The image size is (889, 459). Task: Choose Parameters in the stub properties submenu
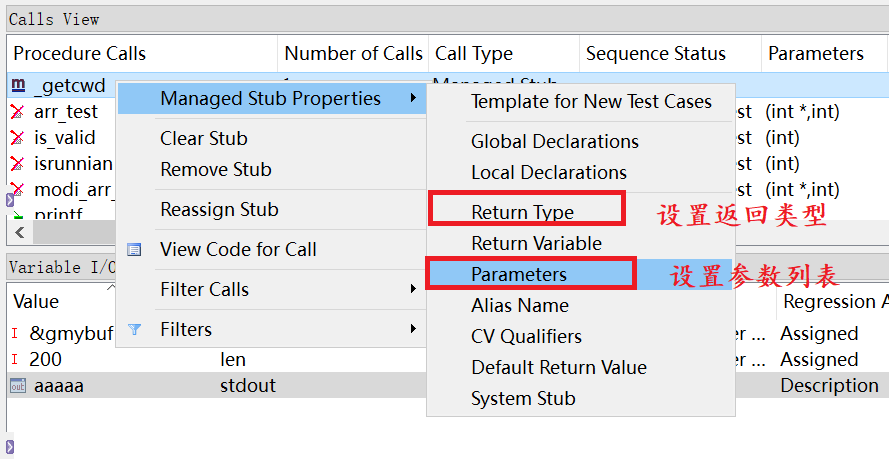pyautogui.click(x=519, y=274)
